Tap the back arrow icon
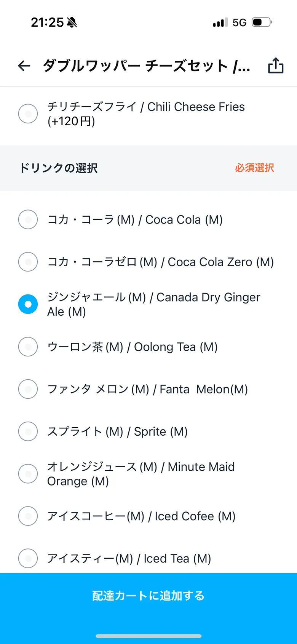297x644 pixels. (x=24, y=66)
